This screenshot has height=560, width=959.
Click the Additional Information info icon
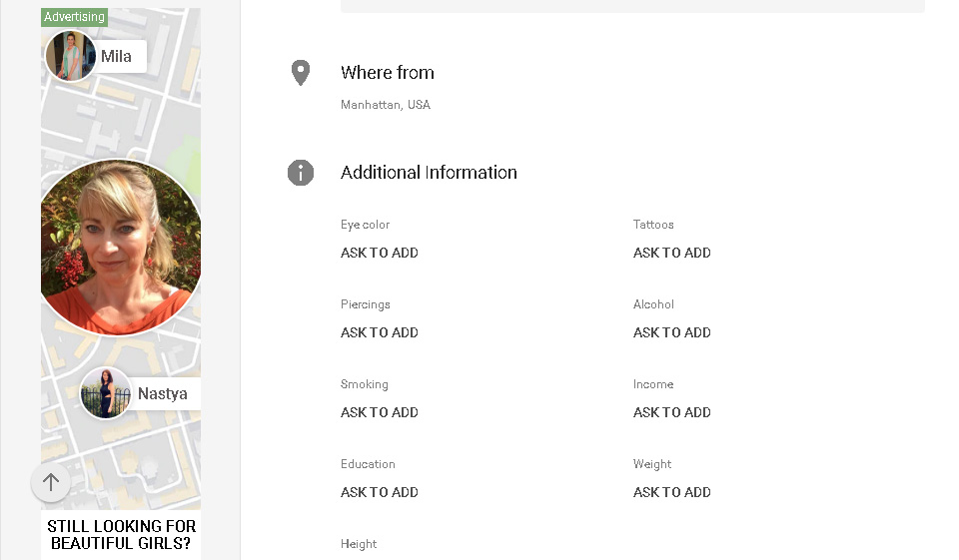(301, 173)
